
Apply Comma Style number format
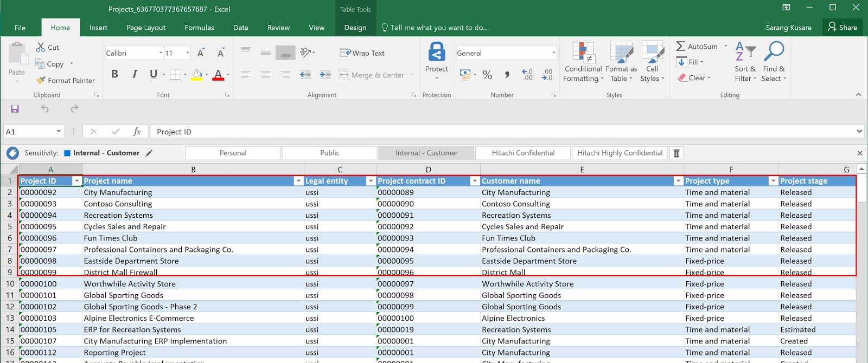tap(507, 74)
